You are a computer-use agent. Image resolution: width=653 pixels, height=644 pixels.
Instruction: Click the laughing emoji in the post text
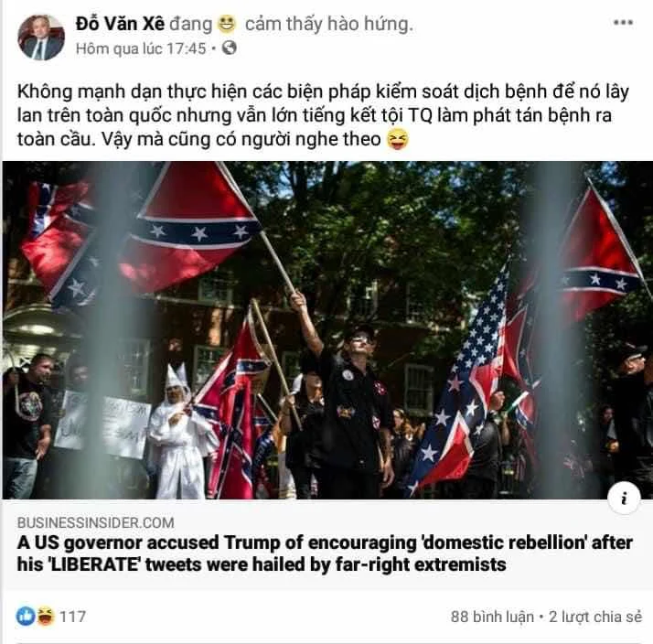398,139
